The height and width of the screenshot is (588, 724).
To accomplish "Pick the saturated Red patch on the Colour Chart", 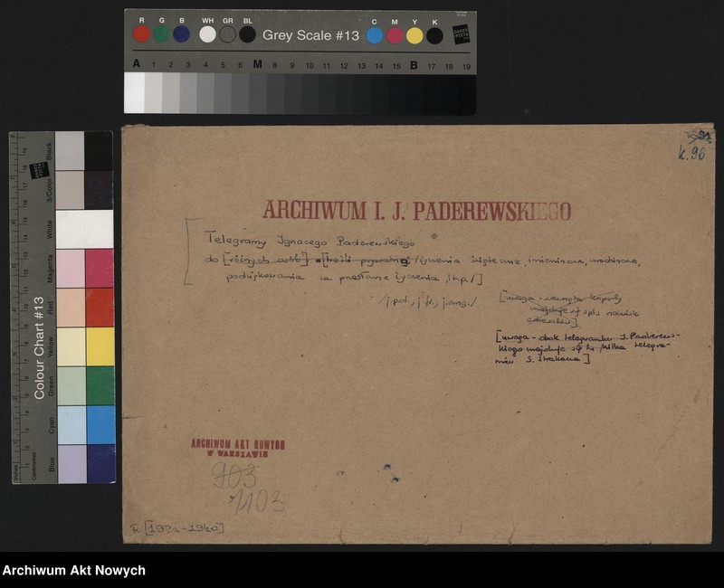I will [100, 308].
